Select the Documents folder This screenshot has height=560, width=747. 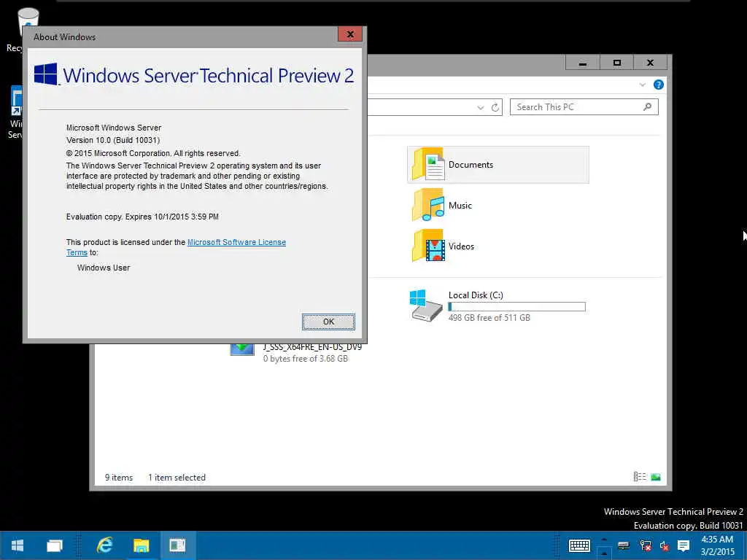click(x=498, y=165)
